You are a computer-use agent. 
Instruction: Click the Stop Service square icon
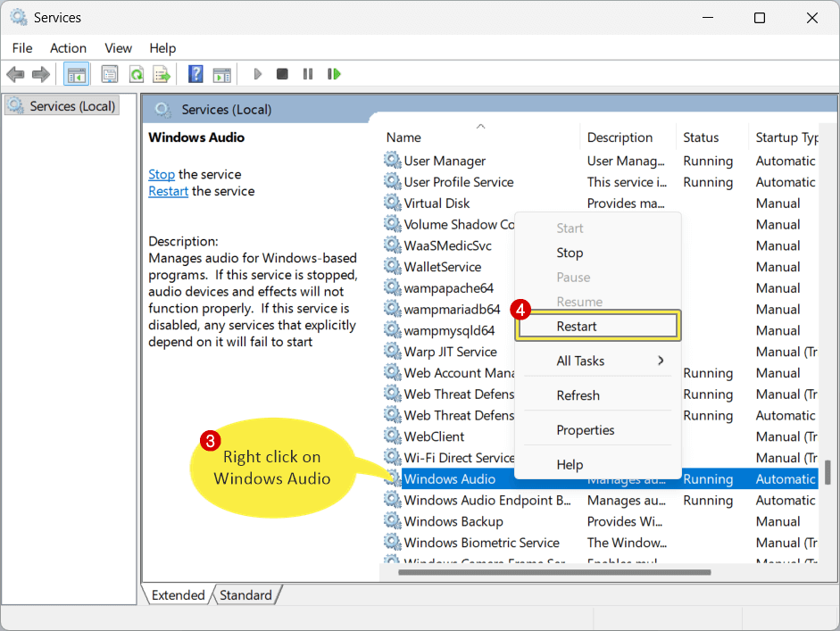(x=282, y=74)
